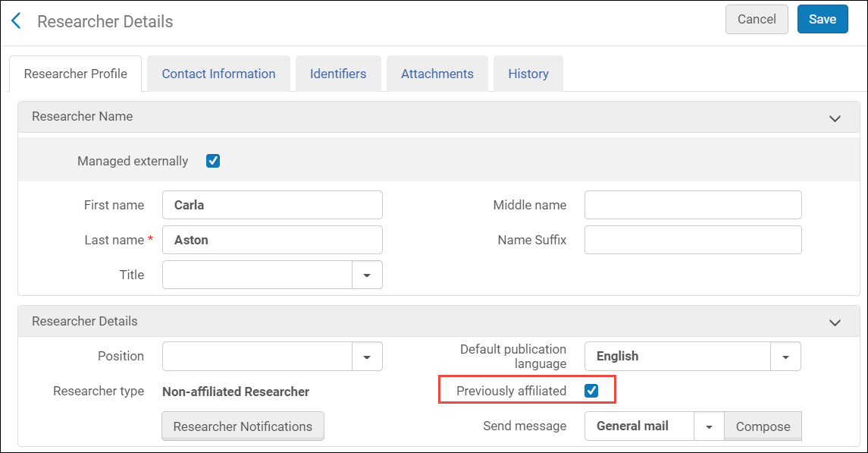Viewport: 868px width, 453px height.
Task: Save the researcher details
Action: pos(822,20)
